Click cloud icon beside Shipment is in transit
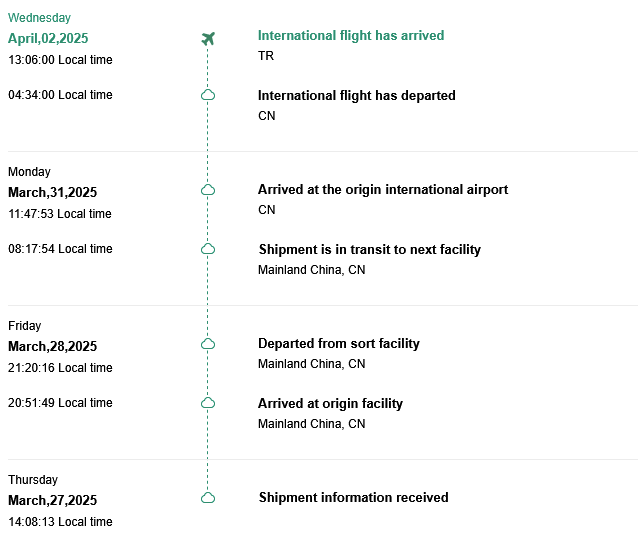638x548 pixels. pyautogui.click(x=208, y=249)
